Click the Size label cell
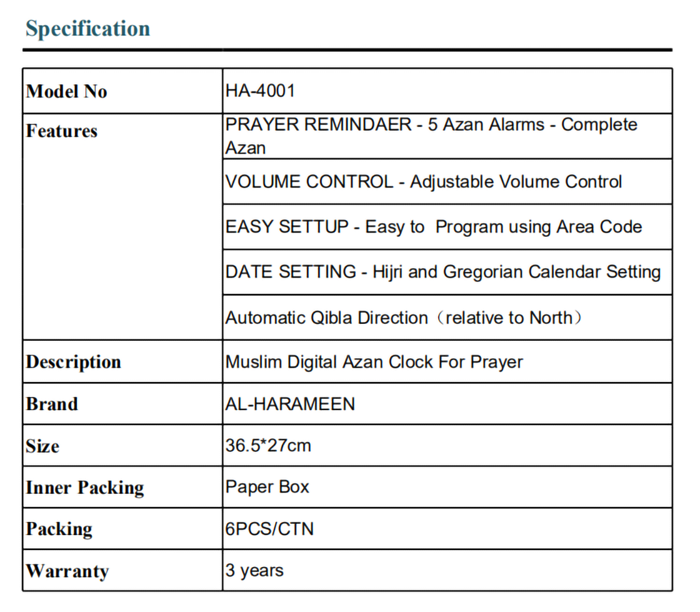 (x=42, y=446)
